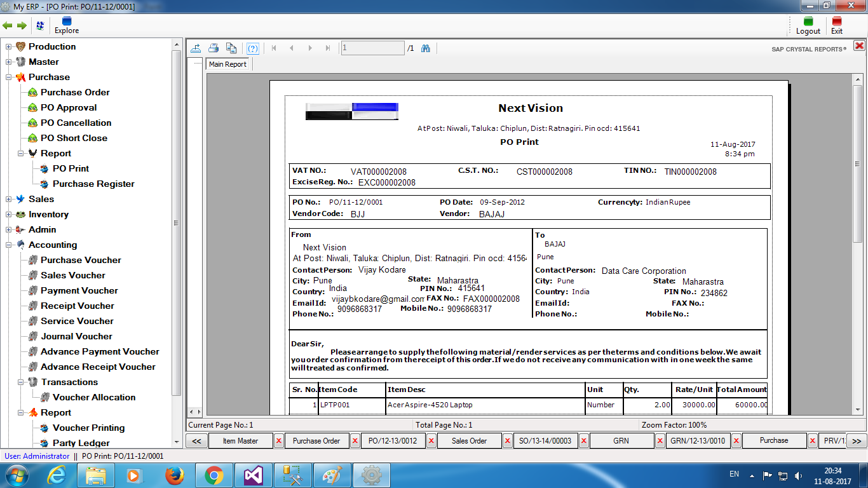Close the Item Master window tab
Image resolution: width=868 pixels, height=488 pixels.
click(x=278, y=441)
